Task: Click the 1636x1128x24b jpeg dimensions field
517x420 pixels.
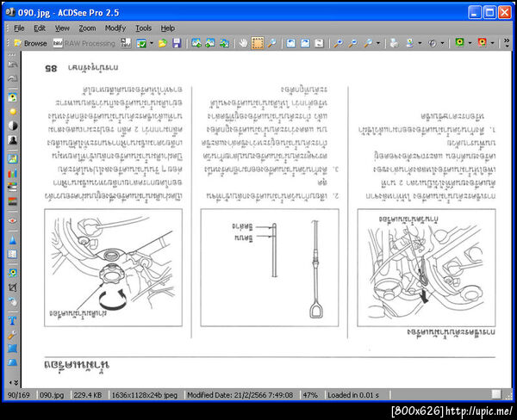Action: click(145, 395)
